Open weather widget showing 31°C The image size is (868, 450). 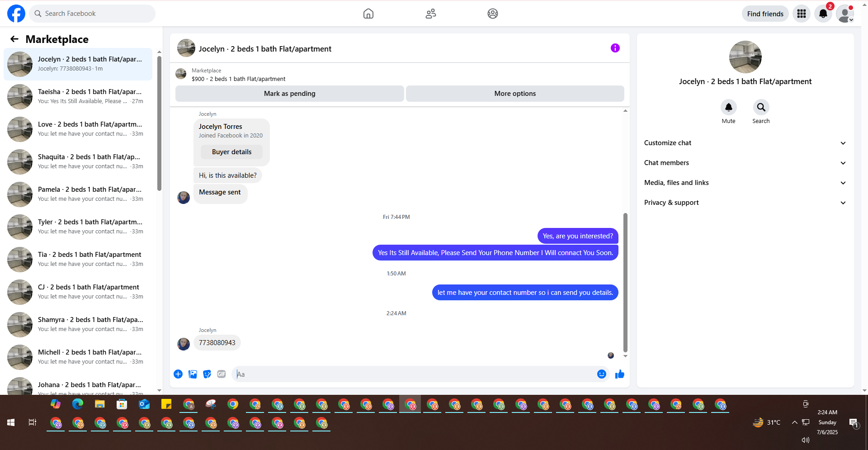[767, 422]
